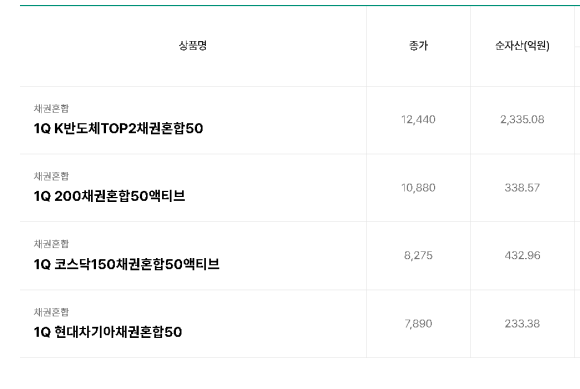Click 채권혼합 tag above 코스닥150 product
The height and width of the screenshot is (389, 580).
pos(51,244)
